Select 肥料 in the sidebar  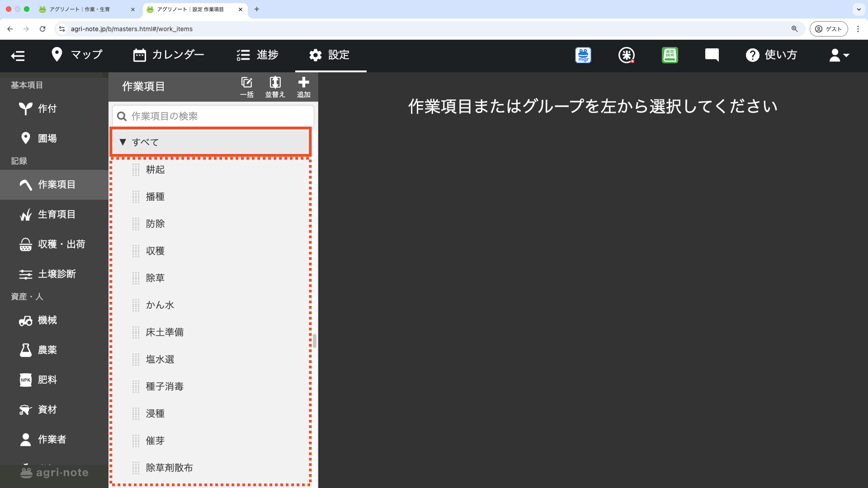click(x=54, y=380)
